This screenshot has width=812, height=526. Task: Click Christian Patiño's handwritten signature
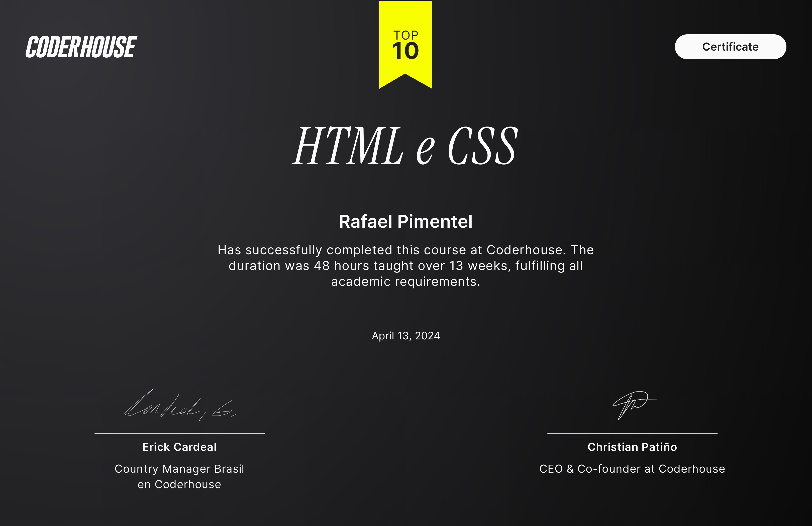(634, 405)
